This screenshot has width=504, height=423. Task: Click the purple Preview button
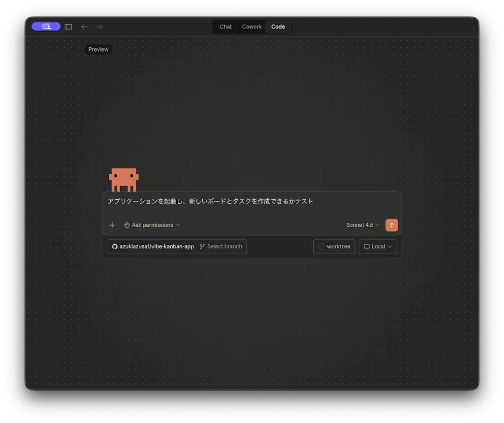(46, 27)
